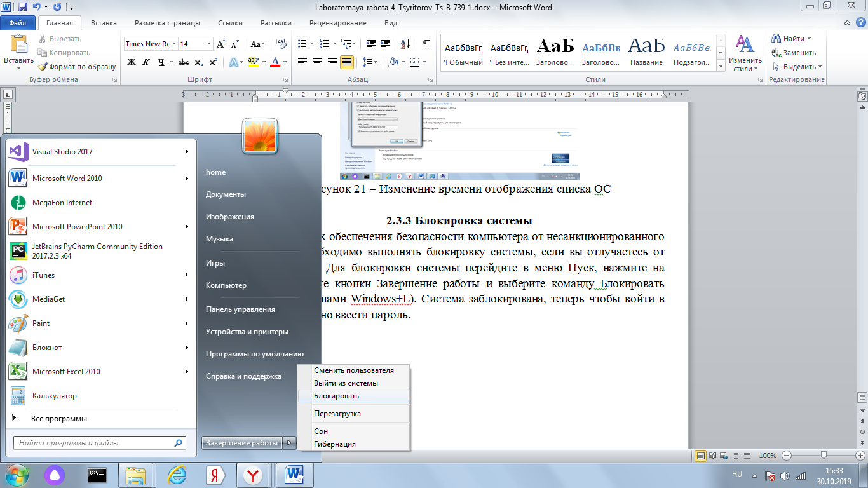Switch to the Вставка ribbon tab
The image size is (868, 488).
point(104,23)
